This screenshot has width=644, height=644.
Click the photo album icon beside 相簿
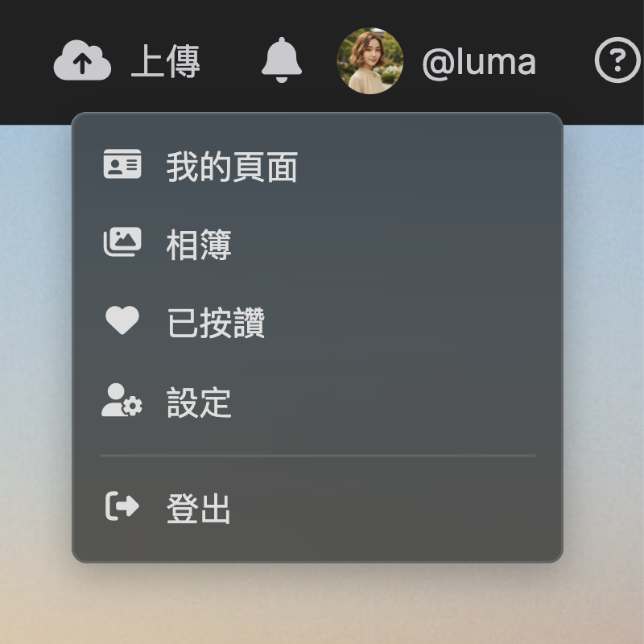click(x=122, y=242)
